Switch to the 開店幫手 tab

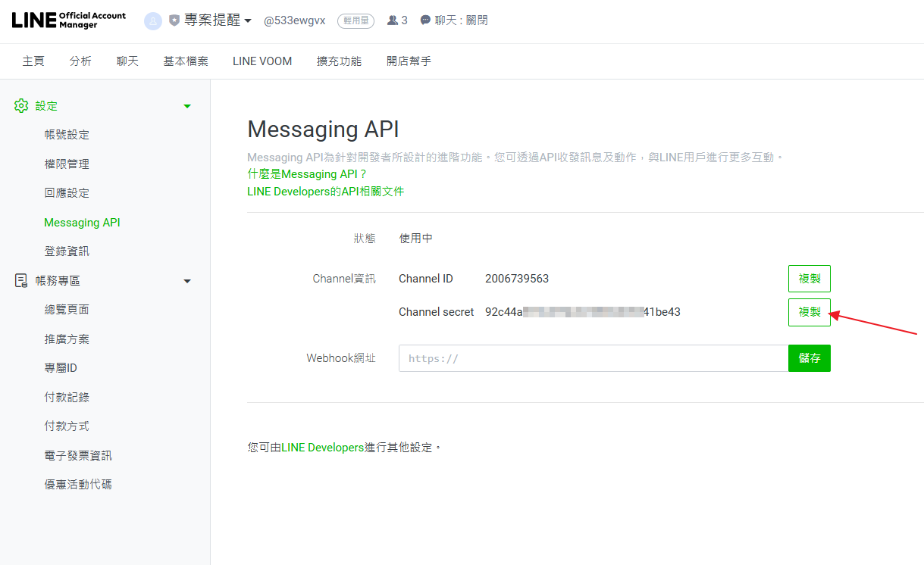point(409,61)
